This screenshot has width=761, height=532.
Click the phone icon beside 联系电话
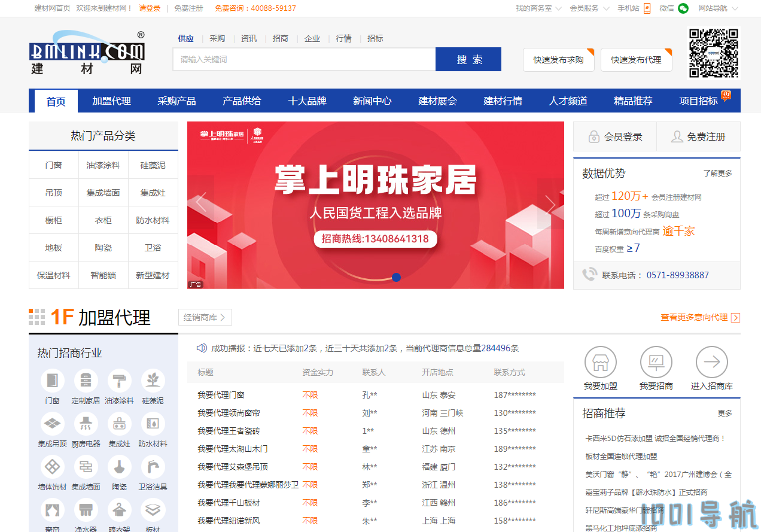[590, 275]
